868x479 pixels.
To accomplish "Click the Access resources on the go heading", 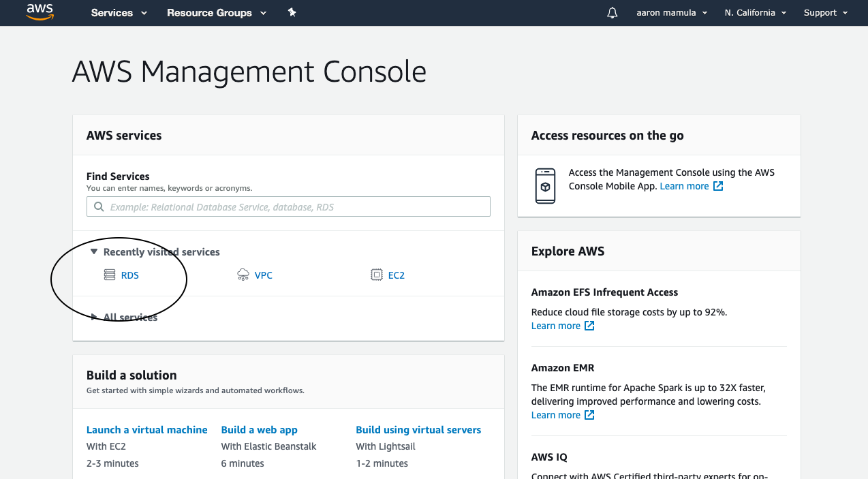I will (x=608, y=136).
